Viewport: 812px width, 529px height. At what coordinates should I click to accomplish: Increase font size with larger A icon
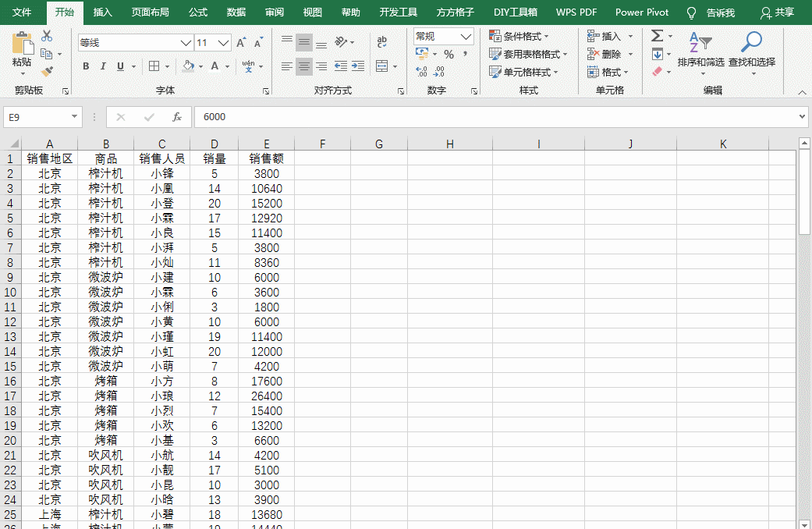(x=241, y=42)
